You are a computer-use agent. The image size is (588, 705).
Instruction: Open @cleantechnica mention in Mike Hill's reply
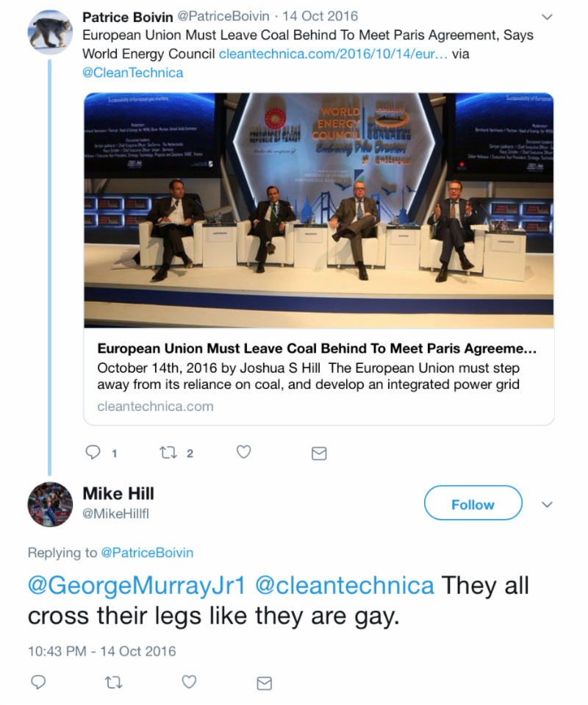pos(345,585)
